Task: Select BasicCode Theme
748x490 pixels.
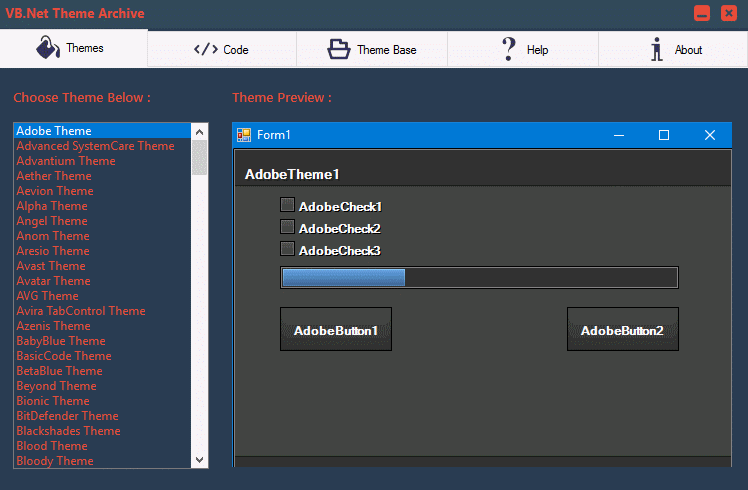Action: [x=103, y=356]
